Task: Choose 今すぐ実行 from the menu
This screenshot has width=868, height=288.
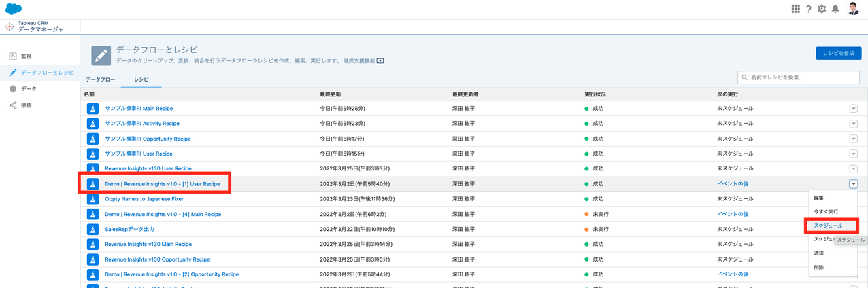Action: tap(826, 211)
